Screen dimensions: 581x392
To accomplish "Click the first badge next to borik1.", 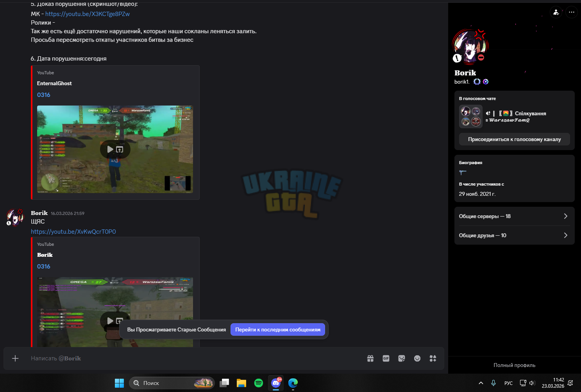I will [x=477, y=82].
